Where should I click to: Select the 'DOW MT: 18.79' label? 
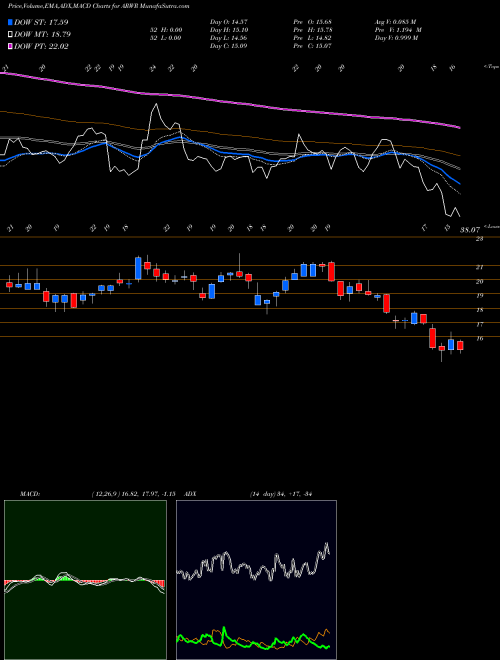click(x=43, y=35)
